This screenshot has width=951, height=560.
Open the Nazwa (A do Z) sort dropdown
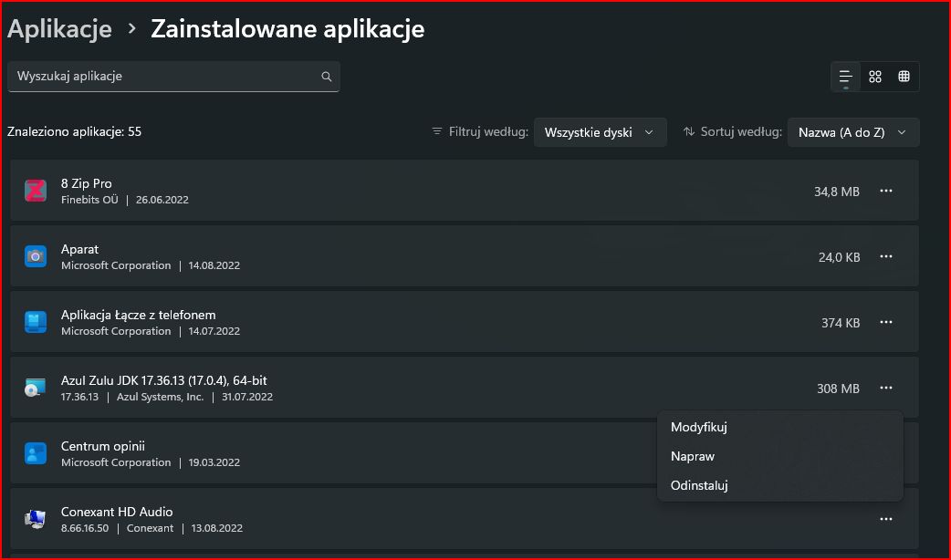(x=852, y=132)
